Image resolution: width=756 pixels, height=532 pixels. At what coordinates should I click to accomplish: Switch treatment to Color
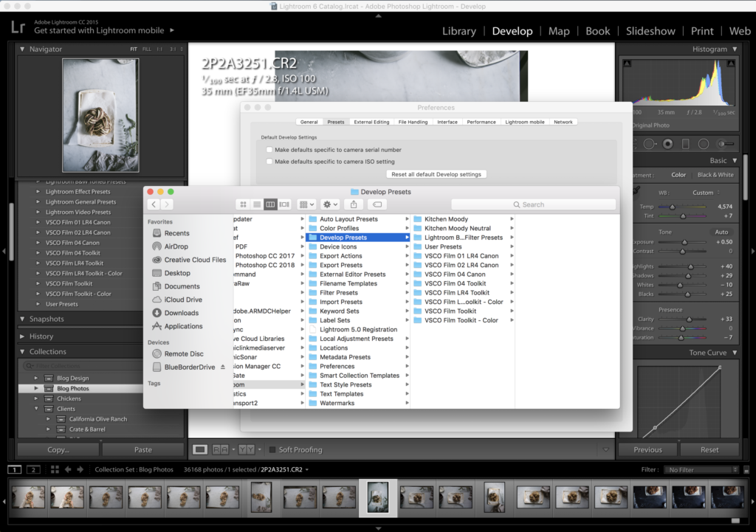(x=678, y=175)
